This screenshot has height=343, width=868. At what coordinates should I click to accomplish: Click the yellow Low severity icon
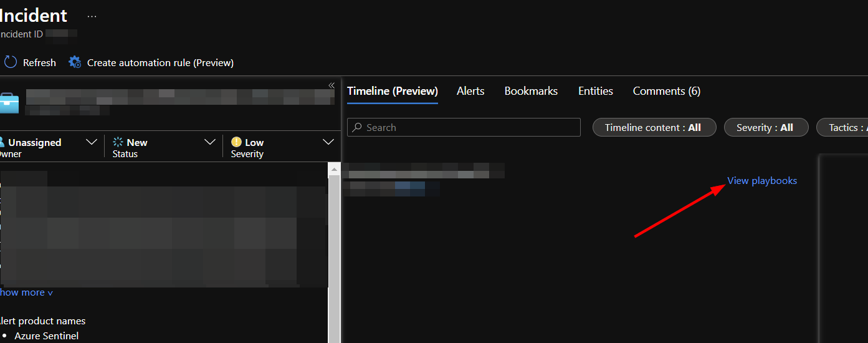pos(236,142)
